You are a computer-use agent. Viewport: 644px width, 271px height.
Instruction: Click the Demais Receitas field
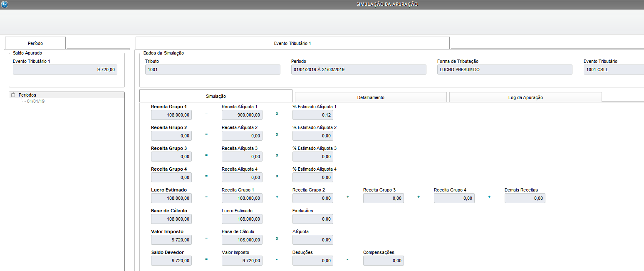[x=525, y=198]
